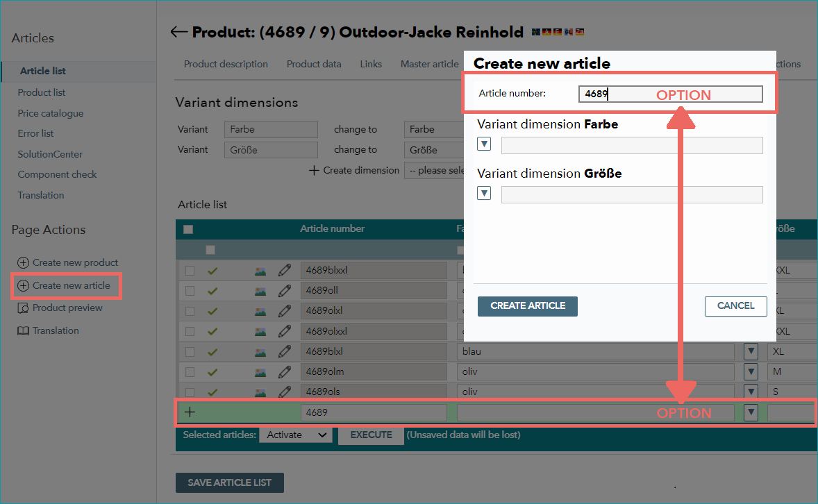818x504 pixels.
Task: Click the language flags next to product title
Action: click(x=558, y=32)
